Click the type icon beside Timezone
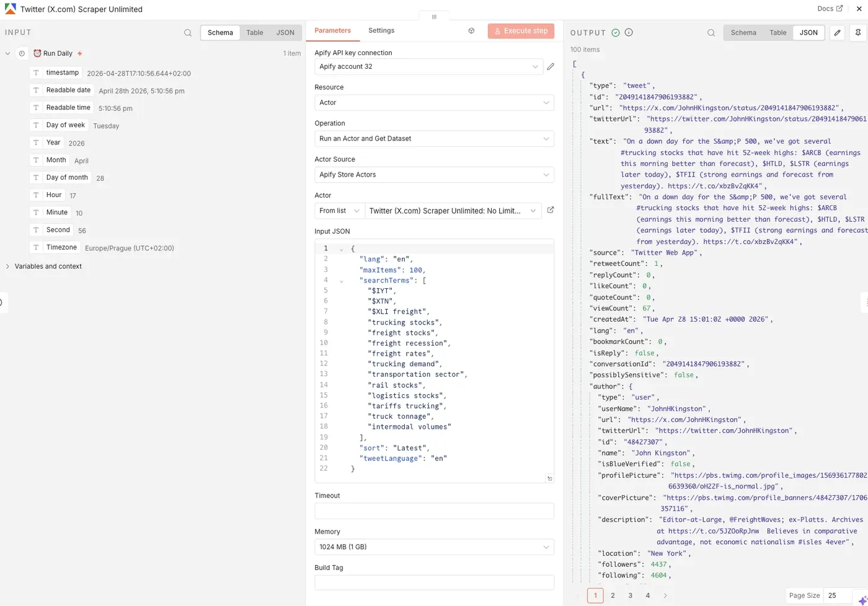This screenshot has height=606, width=868. coord(36,247)
